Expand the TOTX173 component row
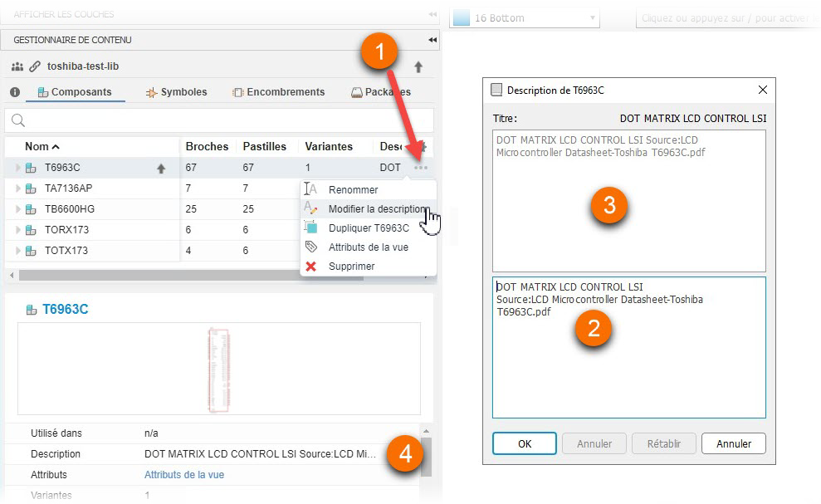This screenshot has width=821, height=504. tap(17, 251)
